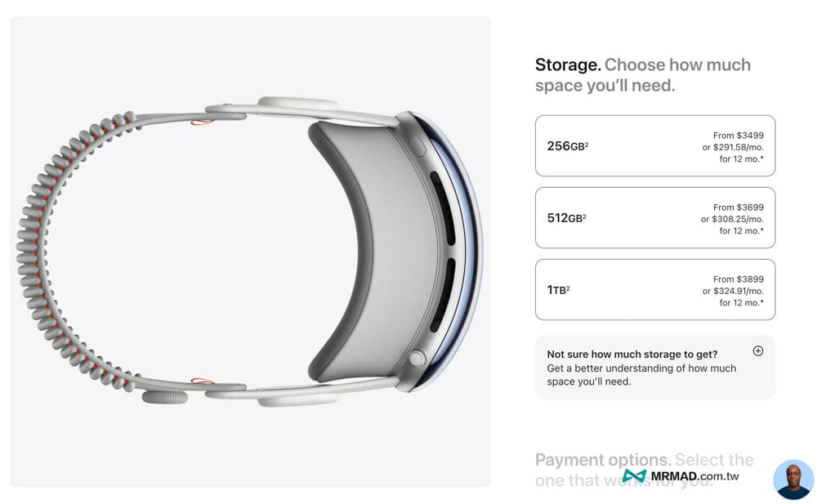
Task: Click "Get a better understanding" description text
Action: [641, 368]
